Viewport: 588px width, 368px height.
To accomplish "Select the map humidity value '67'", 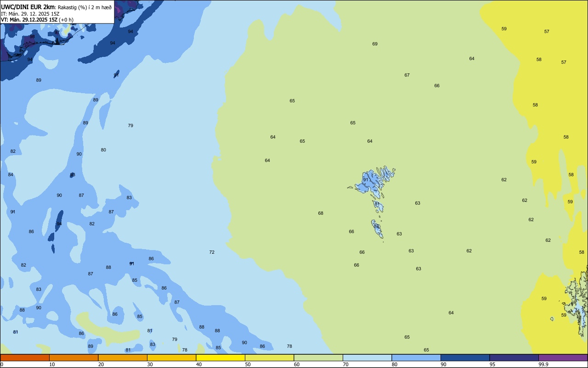I will [407, 75].
